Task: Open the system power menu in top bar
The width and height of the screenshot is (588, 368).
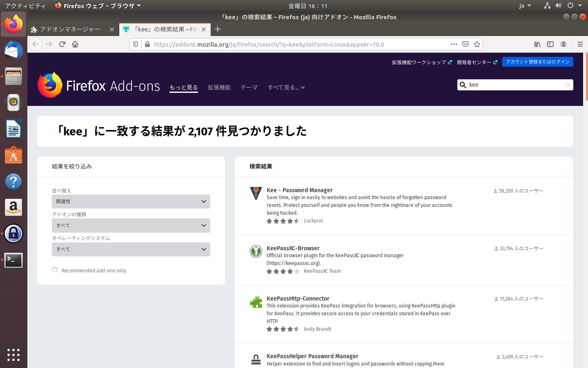Action: click(574, 6)
